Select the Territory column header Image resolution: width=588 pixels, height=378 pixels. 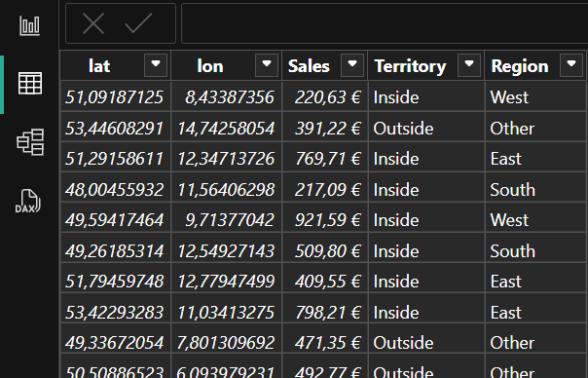(x=410, y=66)
